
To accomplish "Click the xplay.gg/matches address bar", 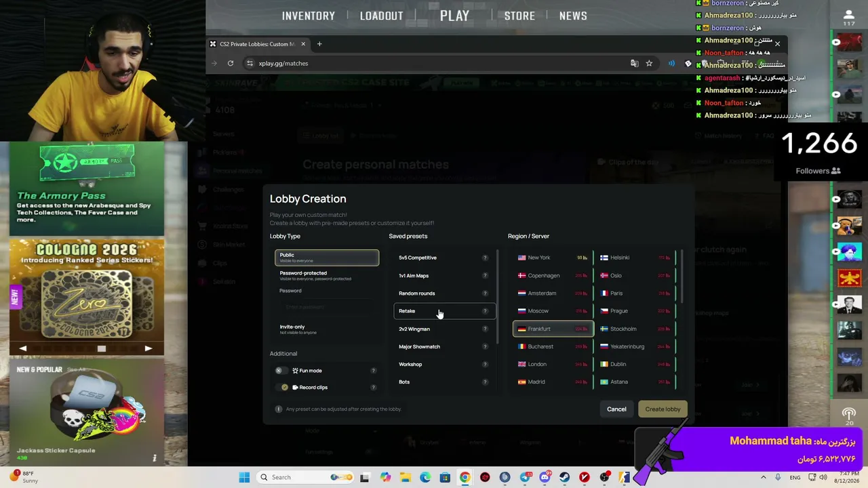I will [x=434, y=63].
